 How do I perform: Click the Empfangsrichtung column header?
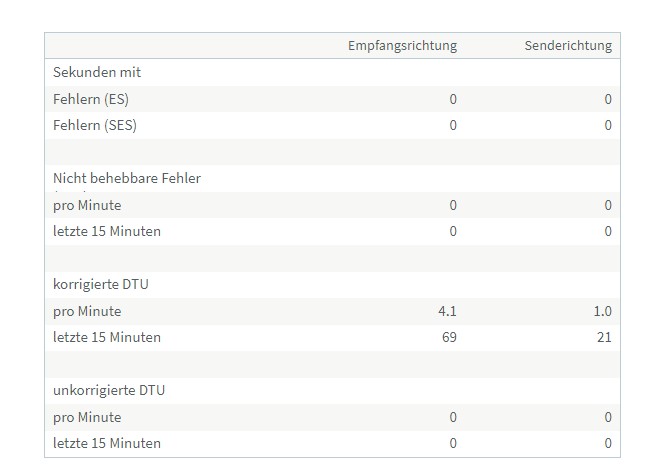coord(403,46)
